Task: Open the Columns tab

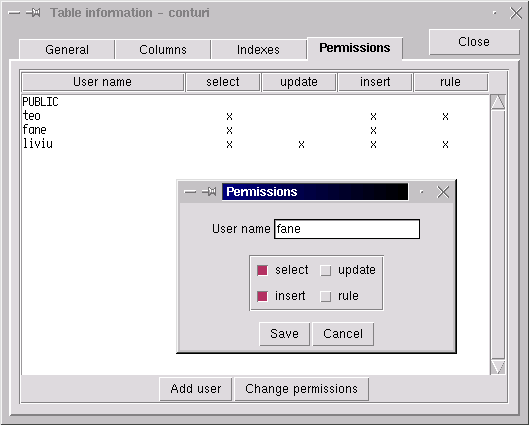Action: click(163, 50)
